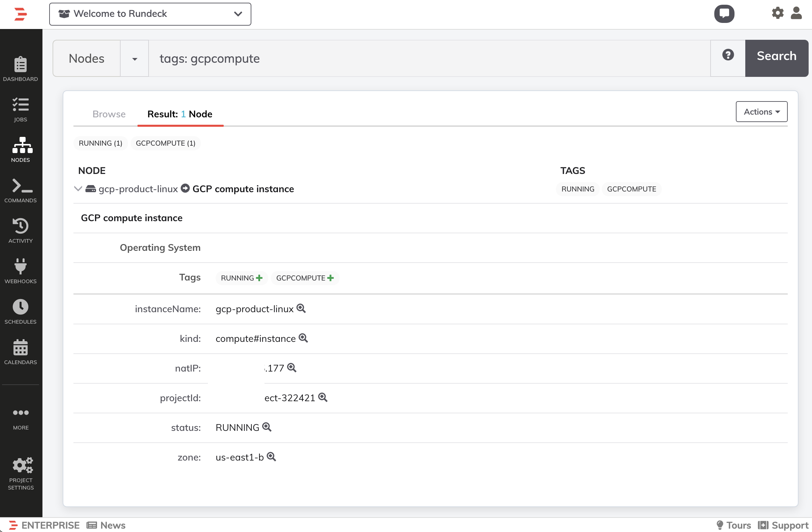The height and width of the screenshot is (532, 812).
Task: Collapse the gcp-product-linux node details
Action: tap(78, 188)
